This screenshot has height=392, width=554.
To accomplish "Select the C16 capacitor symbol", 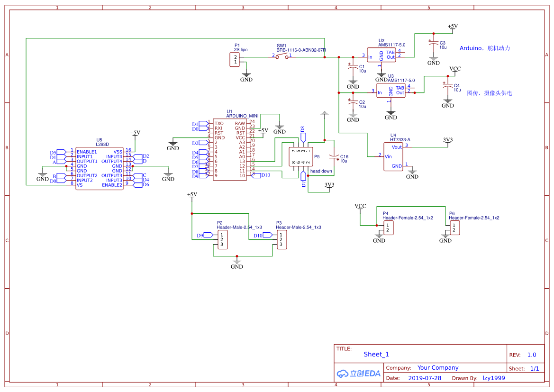I will pyautogui.click(x=334, y=157).
